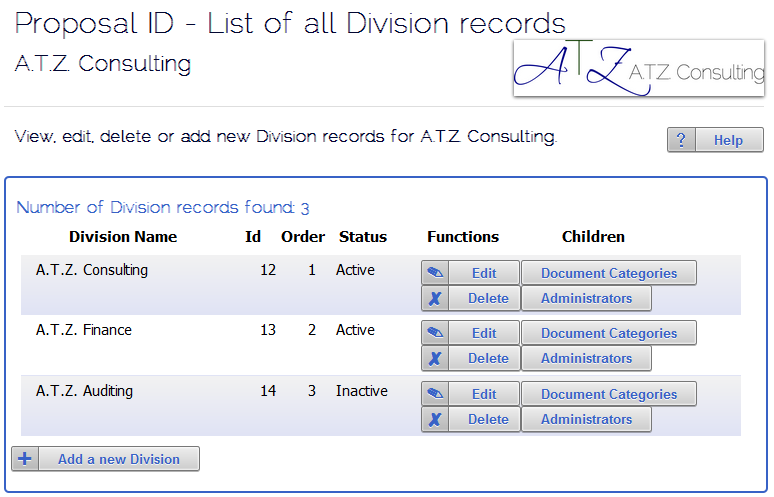The width and height of the screenshot is (774, 497).
Task: Click the pencil edit icon for A.T.Z. Finance
Action: pyautogui.click(x=435, y=333)
